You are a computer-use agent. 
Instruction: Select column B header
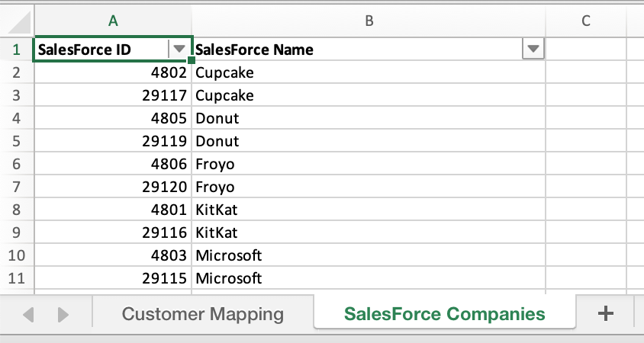click(369, 21)
